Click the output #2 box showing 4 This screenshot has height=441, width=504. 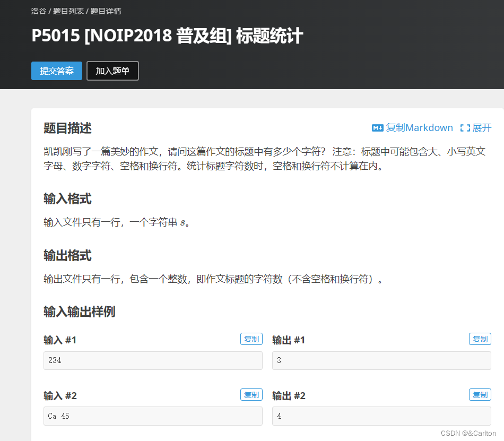(x=381, y=416)
